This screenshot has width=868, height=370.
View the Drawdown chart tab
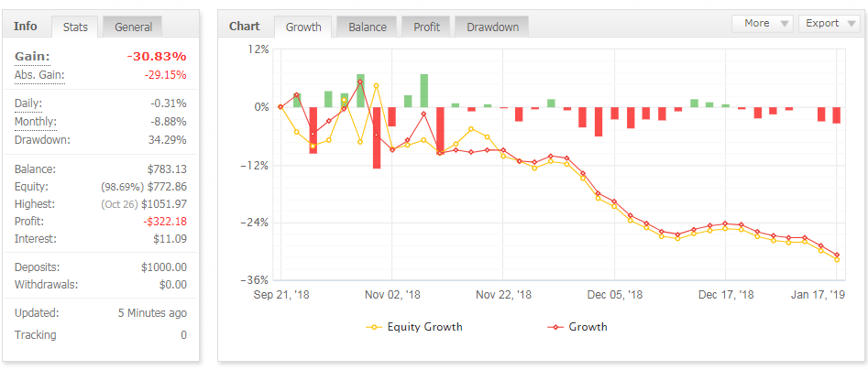point(492,27)
